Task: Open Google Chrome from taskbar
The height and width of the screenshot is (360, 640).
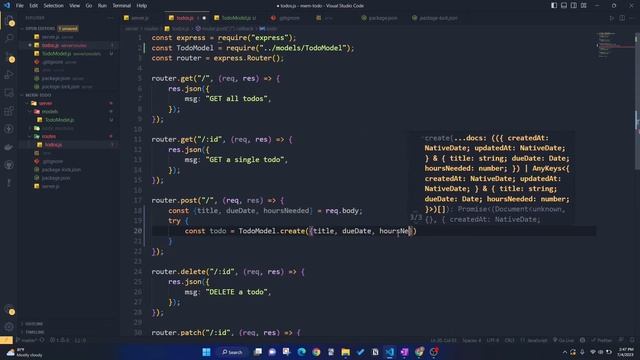Action: point(316,352)
